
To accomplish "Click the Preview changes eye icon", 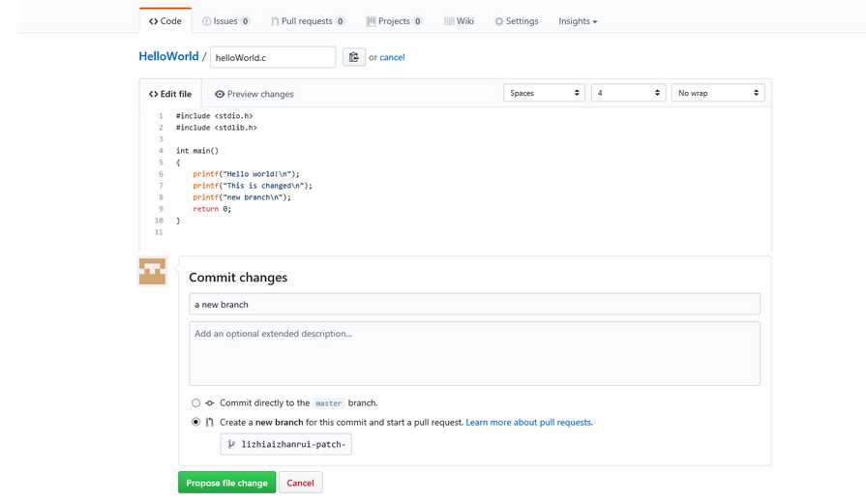I will [x=220, y=94].
